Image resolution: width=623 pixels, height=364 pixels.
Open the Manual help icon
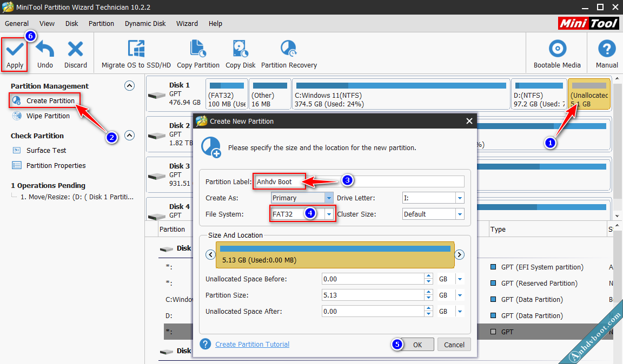[x=607, y=55]
